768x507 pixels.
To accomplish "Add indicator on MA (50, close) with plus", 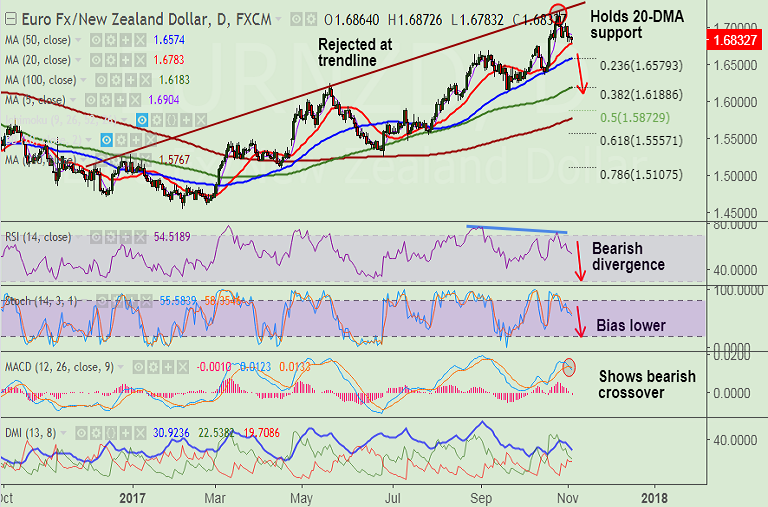I will tap(125, 40).
